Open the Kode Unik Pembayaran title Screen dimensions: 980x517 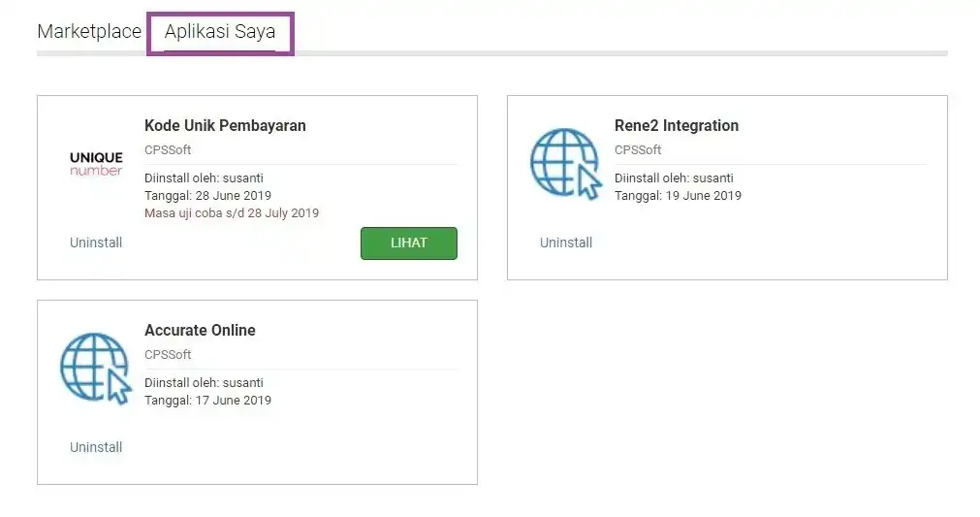point(225,126)
